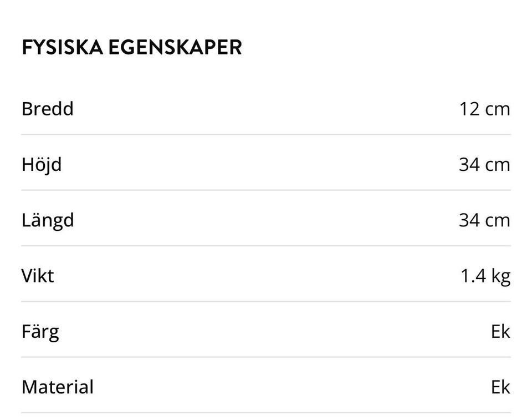Click the divider line below Bredd row

[266, 135]
